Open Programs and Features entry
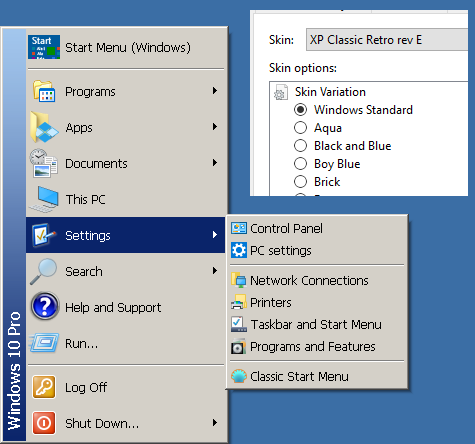 (317, 346)
